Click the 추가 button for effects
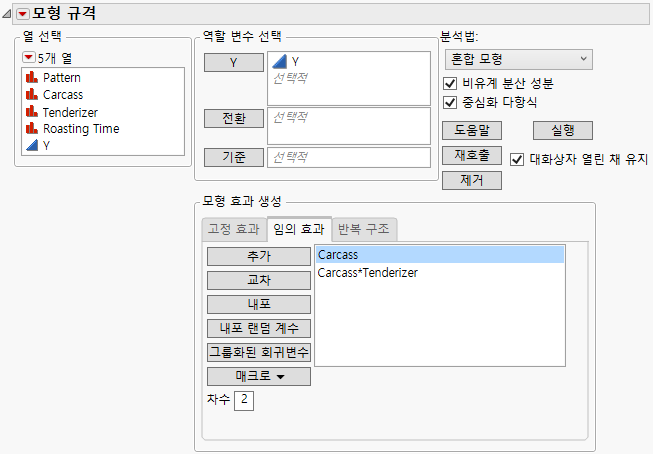 click(x=258, y=256)
